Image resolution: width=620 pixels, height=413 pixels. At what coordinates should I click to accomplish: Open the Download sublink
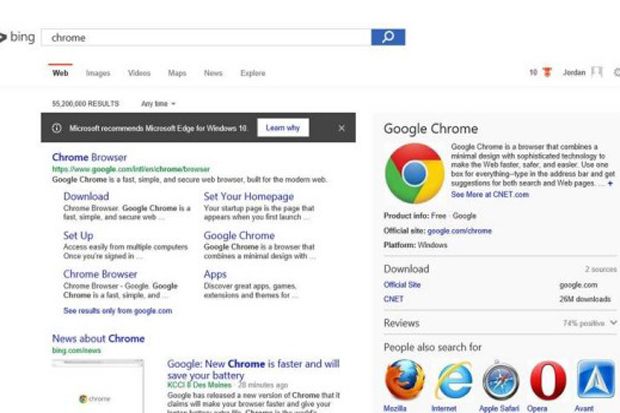pos(86,196)
